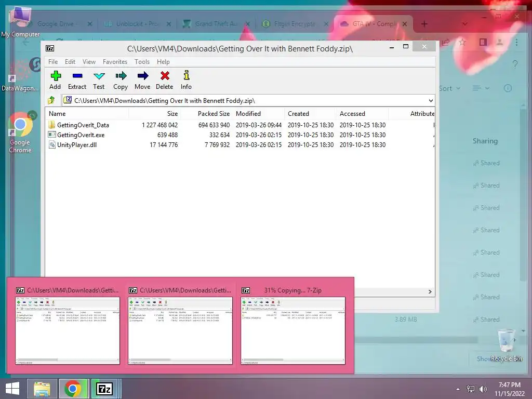Bookmark this page with Chrome star icon
The width and height of the screenshot is (532, 399).
pyautogui.click(x=462, y=43)
